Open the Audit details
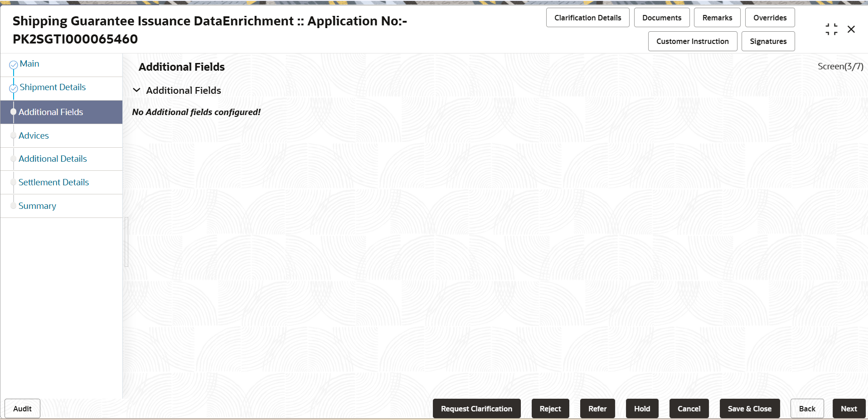 coord(22,409)
